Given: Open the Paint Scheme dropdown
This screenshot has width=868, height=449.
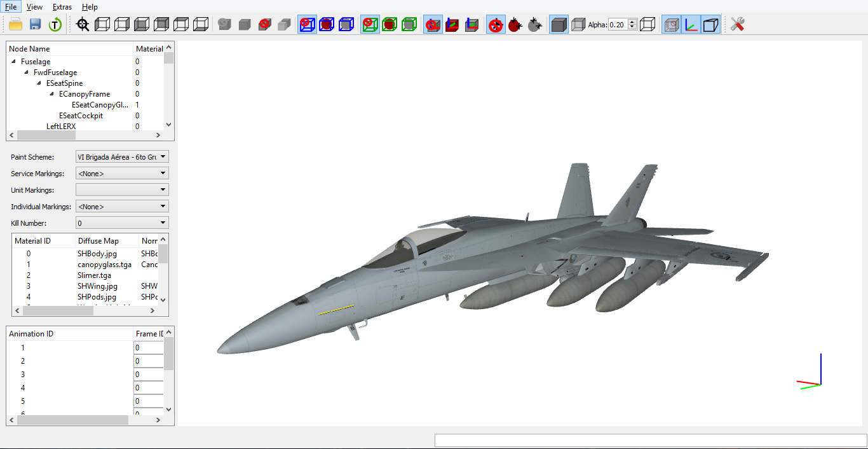Looking at the screenshot, I should point(122,156).
